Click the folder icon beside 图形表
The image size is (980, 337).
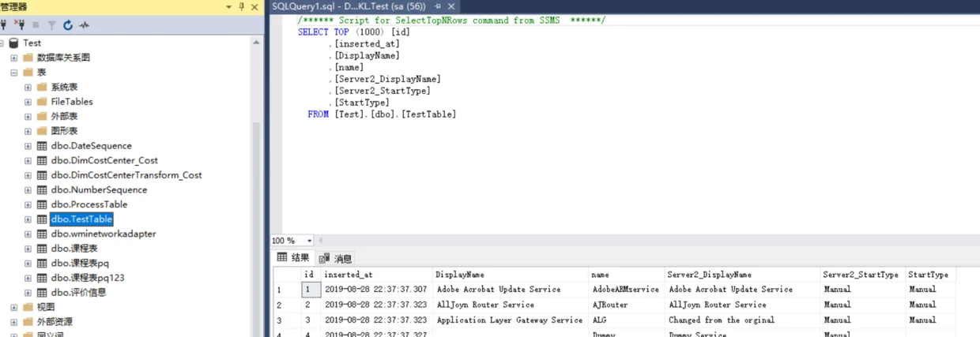(x=42, y=131)
